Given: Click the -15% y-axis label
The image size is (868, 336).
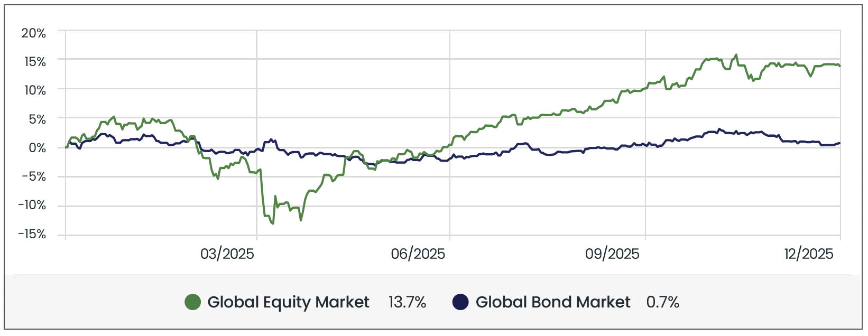Looking at the screenshot, I should (32, 234).
